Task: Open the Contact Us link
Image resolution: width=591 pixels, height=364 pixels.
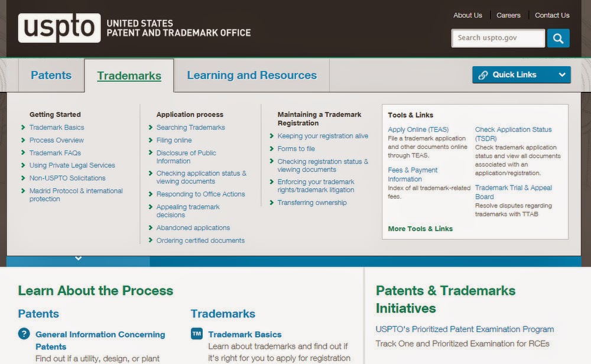Action: [552, 15]
